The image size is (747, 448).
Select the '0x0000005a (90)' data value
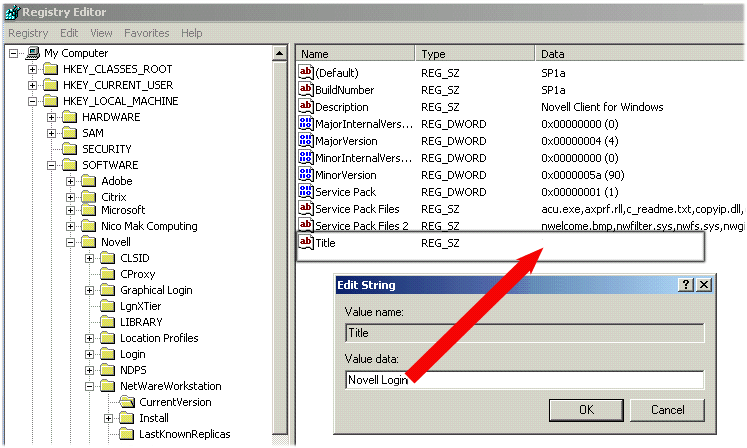click(582, 175)
